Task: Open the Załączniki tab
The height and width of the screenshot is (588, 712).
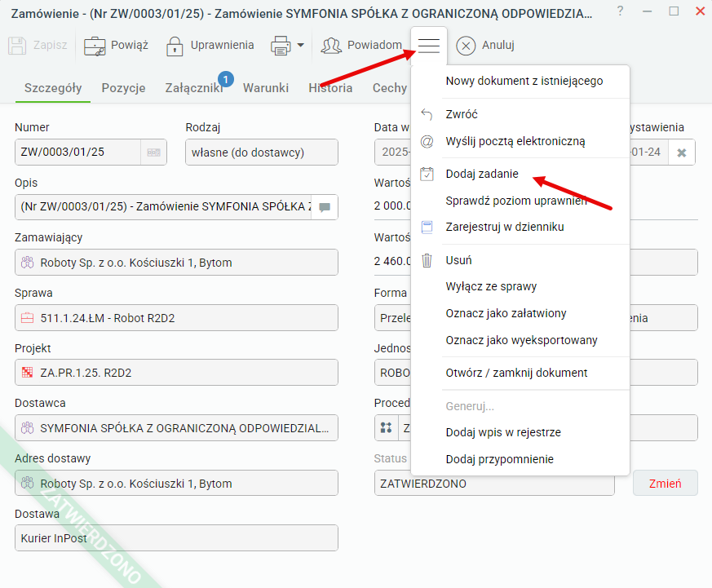Action: pos(194,88)
